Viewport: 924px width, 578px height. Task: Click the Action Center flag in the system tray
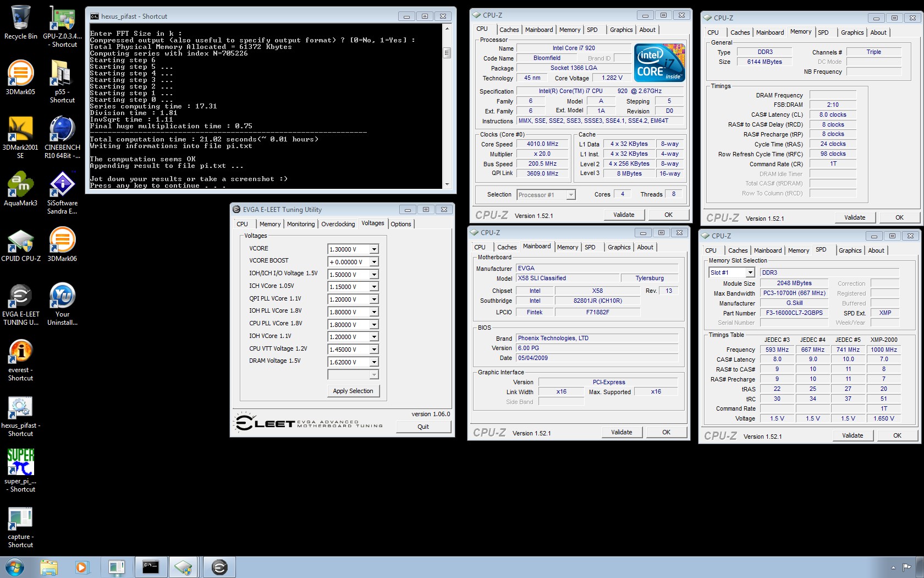tap(906, 567)
